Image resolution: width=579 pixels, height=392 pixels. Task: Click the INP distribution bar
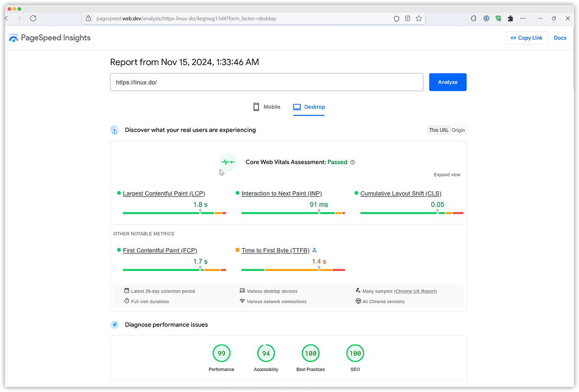click(x=293, y=213)
